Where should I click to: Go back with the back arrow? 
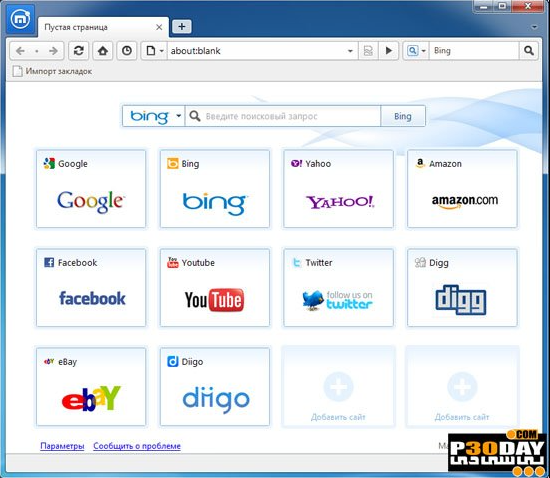pos(20,51)
